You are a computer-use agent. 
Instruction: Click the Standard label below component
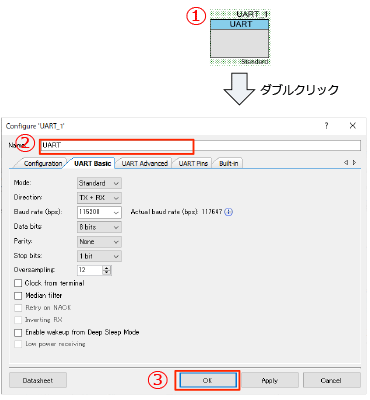tap(255, 61)
